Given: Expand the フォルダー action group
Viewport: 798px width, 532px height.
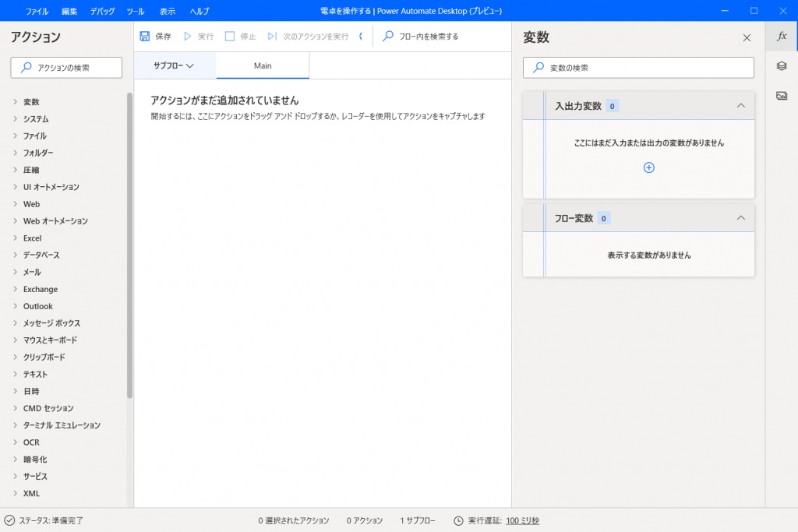Looking at the screenshot, I should pyautogui.click(x=16, y=153).
